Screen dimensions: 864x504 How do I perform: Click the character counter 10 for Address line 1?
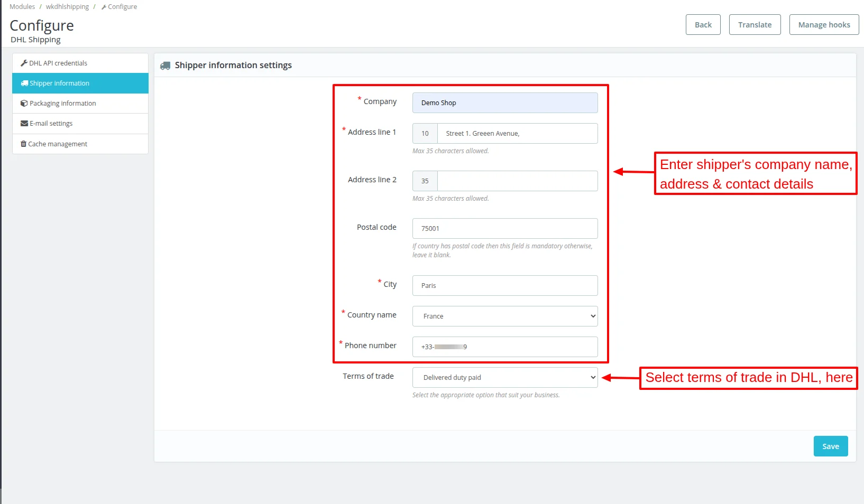[425, 134]
